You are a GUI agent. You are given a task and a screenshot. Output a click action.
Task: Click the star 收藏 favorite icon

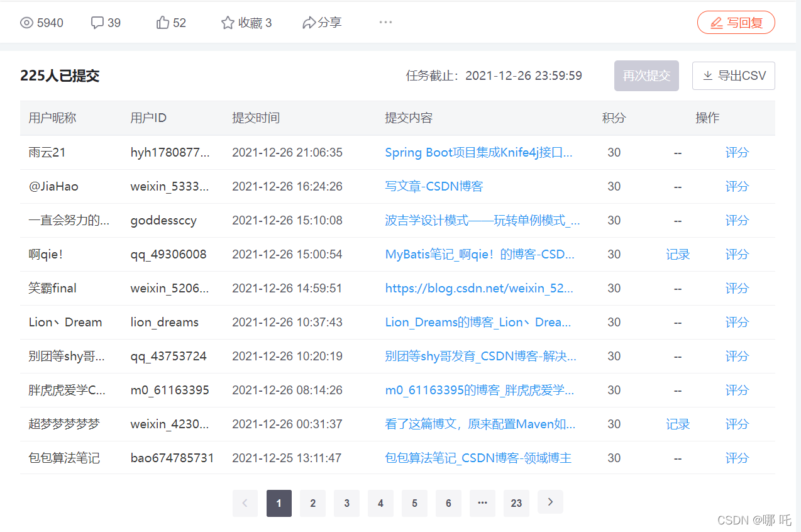point(228,23)
